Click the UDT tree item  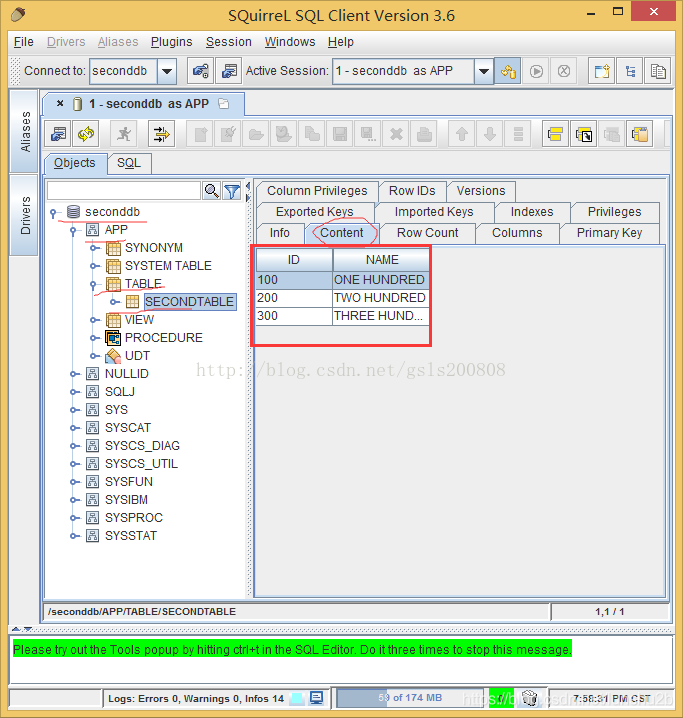pyautogui.click(x=137, y=356)
